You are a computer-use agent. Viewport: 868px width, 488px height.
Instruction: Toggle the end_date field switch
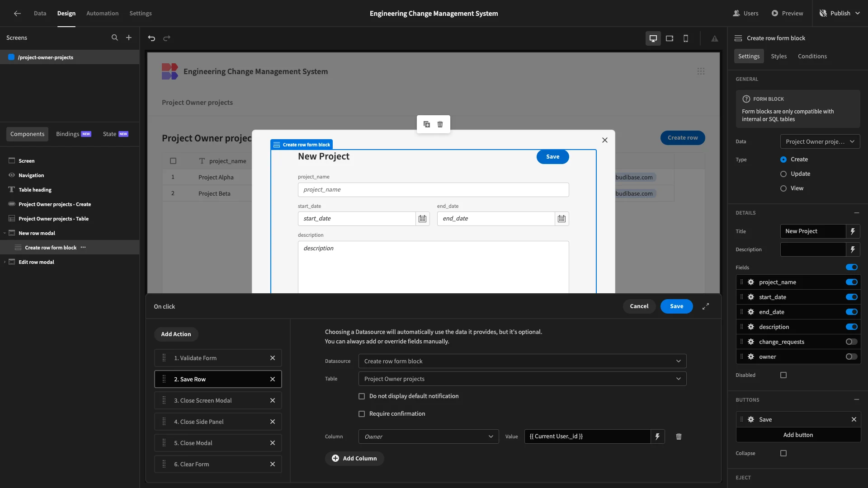(x=852, y=312)
